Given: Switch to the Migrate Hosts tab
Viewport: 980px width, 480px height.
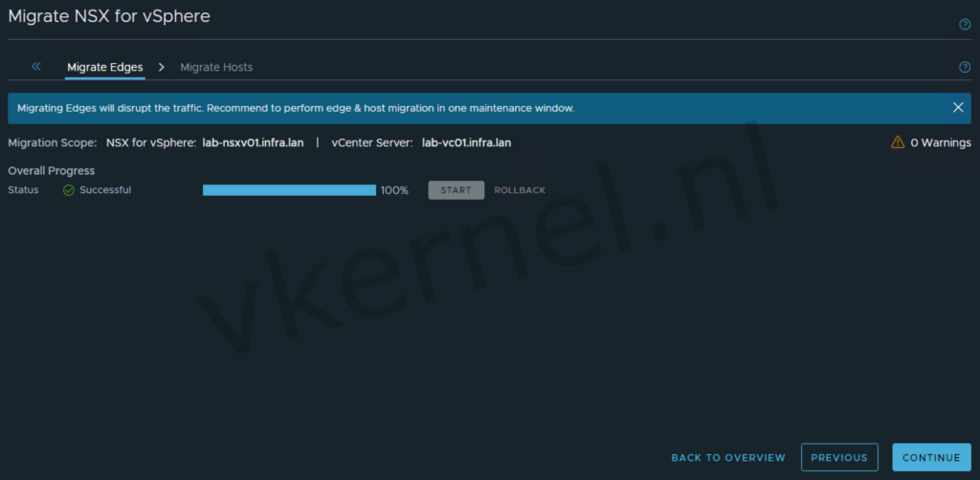Looking at the screenshot, I should pos(216,67).
